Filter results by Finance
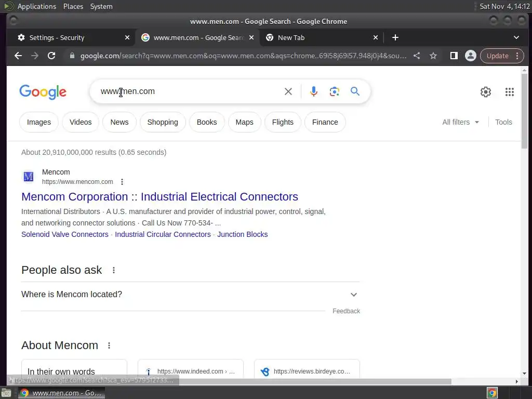The width and height of the screenshot is (532, 399). [325, 122]
